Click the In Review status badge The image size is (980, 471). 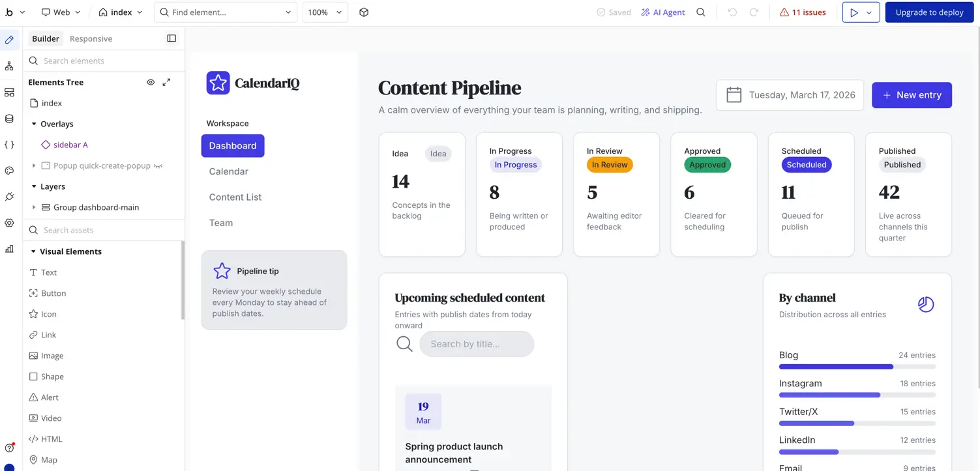point(610,165)
